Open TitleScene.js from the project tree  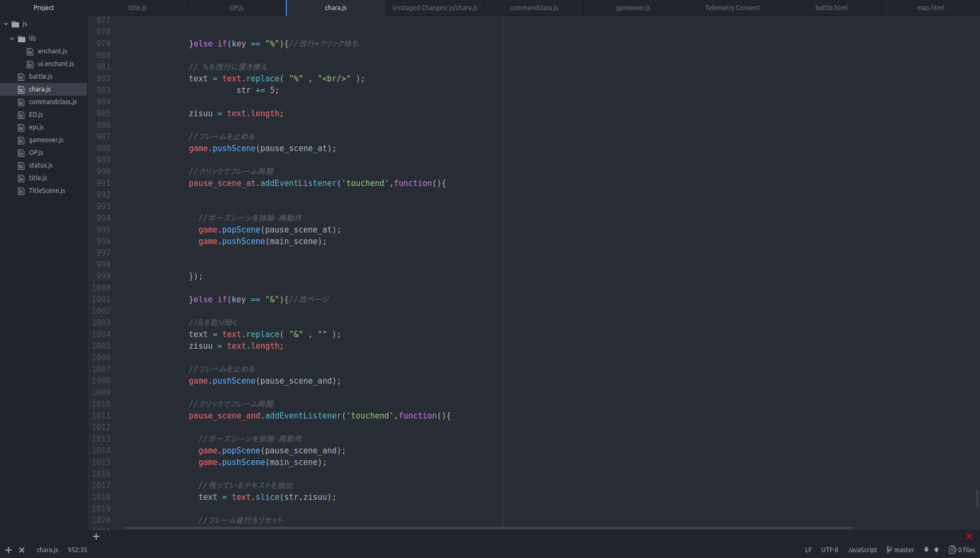pos(47,191)
